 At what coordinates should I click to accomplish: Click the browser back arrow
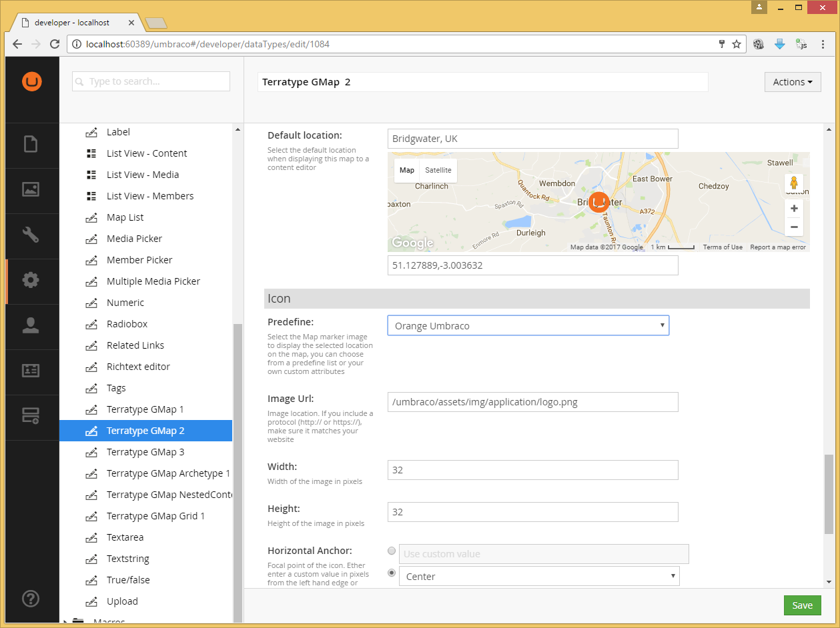pos(17,44)
